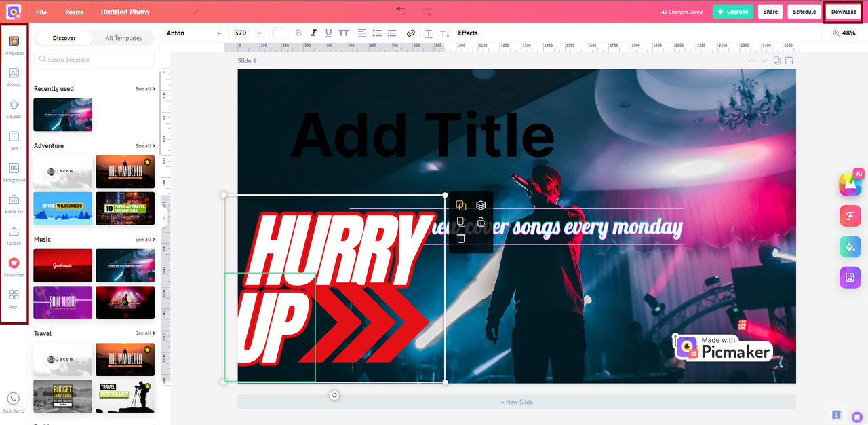Move slide down with down chevron
The image size is (868, 425).
pyautogui.click(x=764, y=60)
